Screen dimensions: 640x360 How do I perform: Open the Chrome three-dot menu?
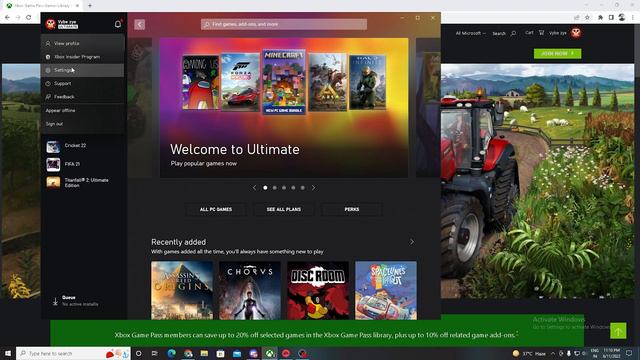(633, 18)
